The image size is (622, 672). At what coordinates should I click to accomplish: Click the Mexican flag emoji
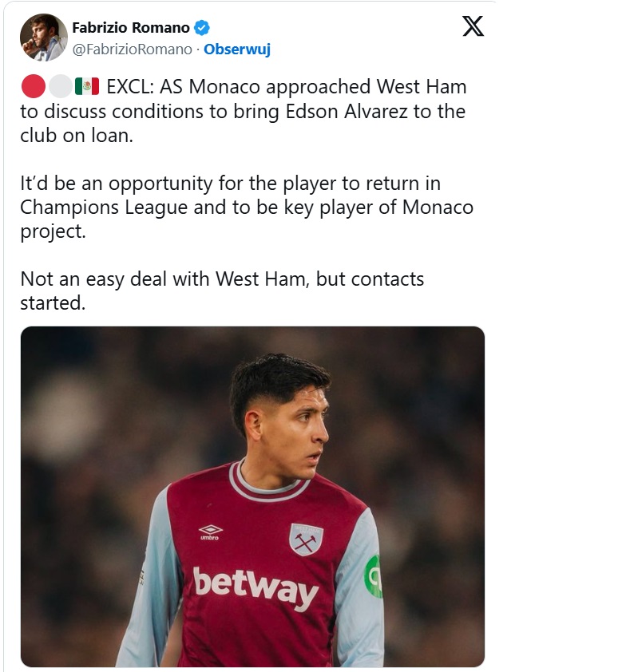[x=86, y=86]
